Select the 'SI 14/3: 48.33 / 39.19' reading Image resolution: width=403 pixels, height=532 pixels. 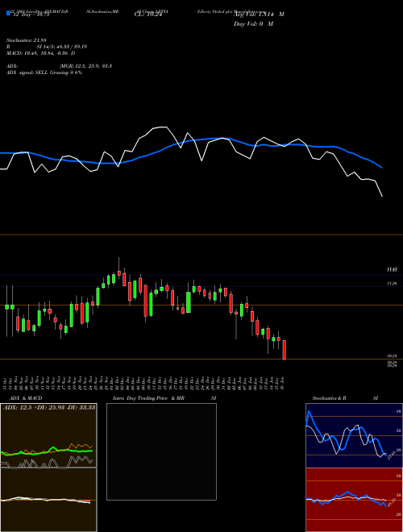click(x=62, y=47)
